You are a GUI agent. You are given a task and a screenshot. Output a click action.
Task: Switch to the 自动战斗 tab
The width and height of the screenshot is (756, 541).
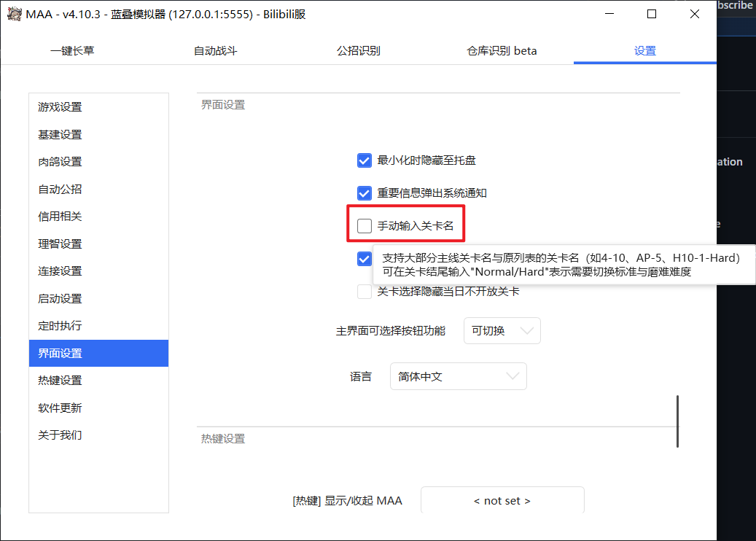click(216, 50)
